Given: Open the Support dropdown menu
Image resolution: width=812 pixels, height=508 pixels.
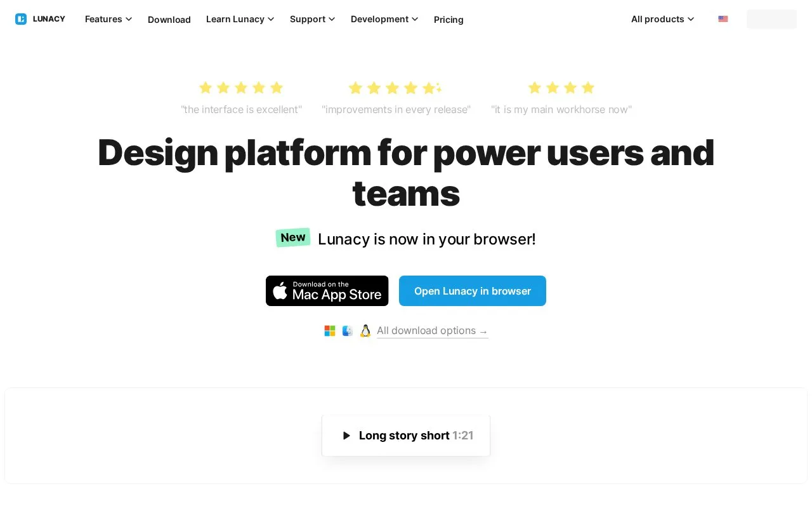Looking at the screenshot, I should (313, 19).
